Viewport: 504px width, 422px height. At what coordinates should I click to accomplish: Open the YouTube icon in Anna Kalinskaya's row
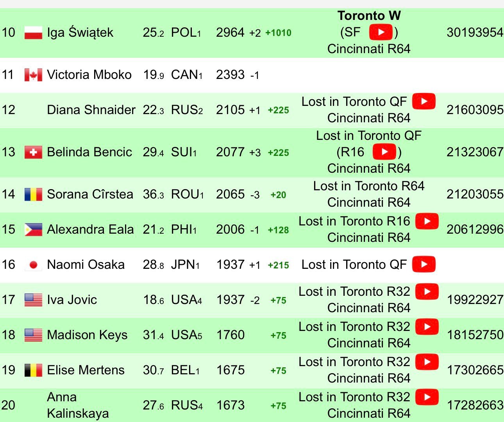[x=427, y=397]
